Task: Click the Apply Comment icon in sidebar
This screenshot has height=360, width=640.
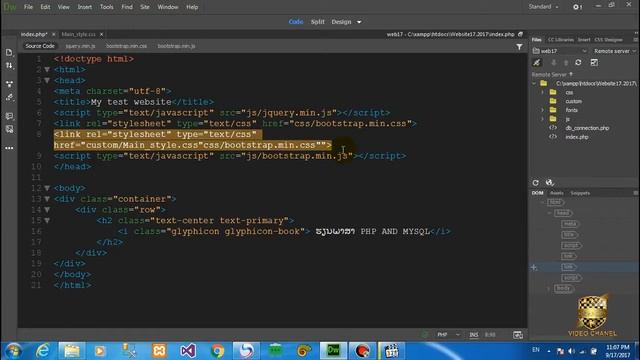Action: pos(9,116)
